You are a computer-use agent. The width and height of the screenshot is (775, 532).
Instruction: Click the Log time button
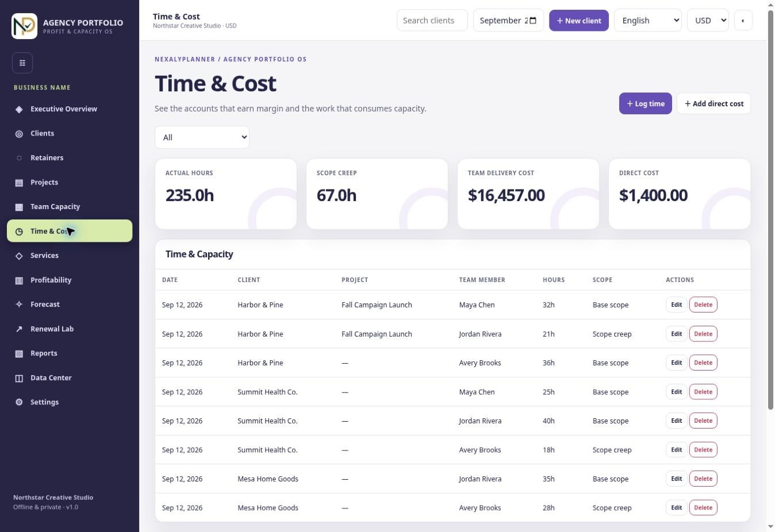(645, 104)
